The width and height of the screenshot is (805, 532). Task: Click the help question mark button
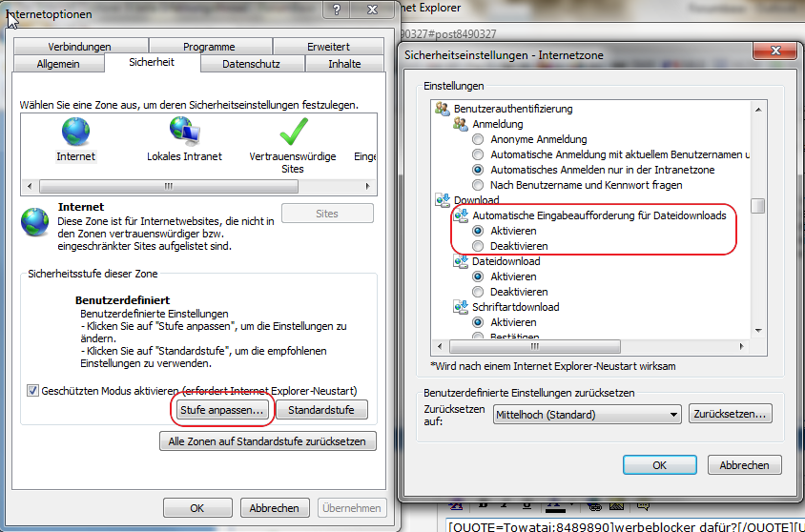(337, 10)
